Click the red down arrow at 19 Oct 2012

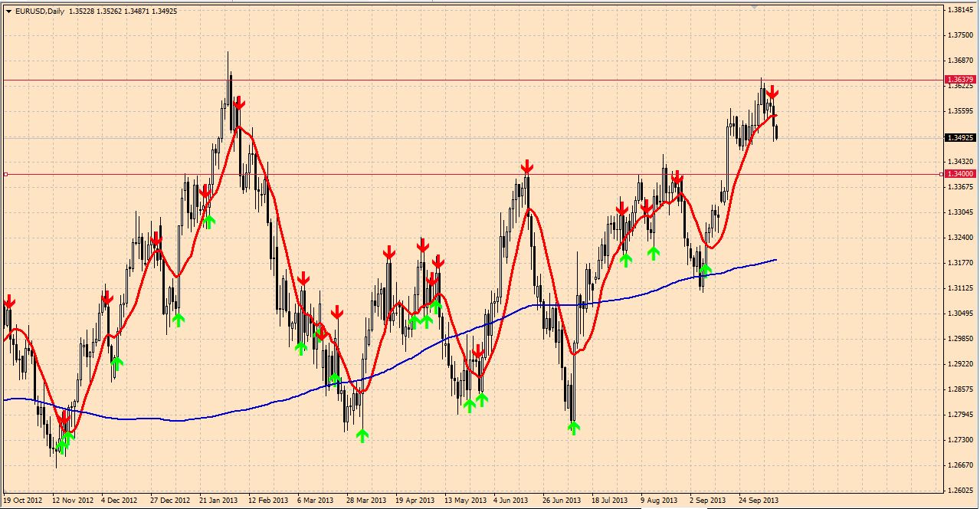pos(9,302)
